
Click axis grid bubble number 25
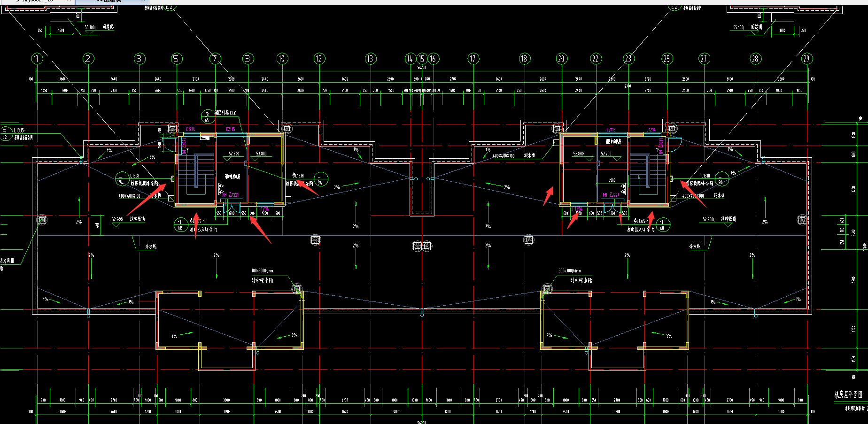coord(667,59)
